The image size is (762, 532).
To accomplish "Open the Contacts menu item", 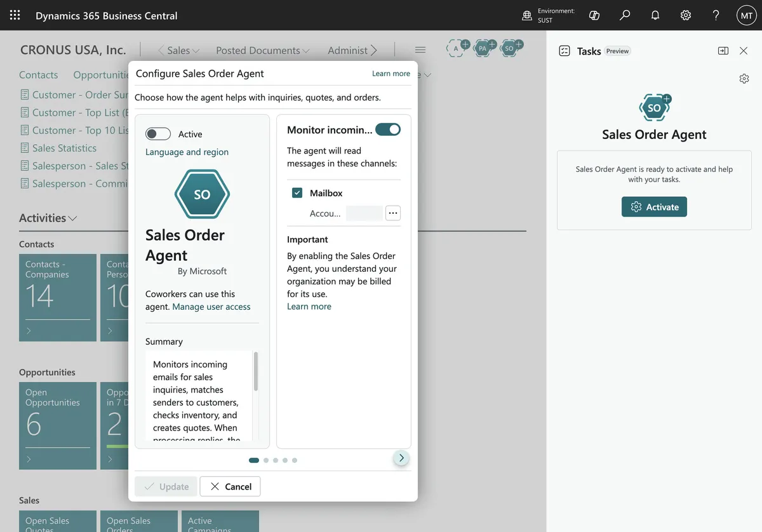I will 39,75.
